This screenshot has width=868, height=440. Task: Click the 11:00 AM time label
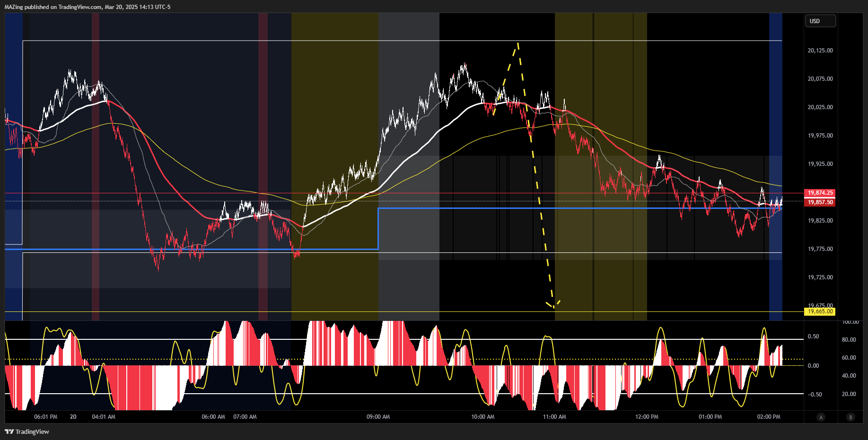click(554, 417)
